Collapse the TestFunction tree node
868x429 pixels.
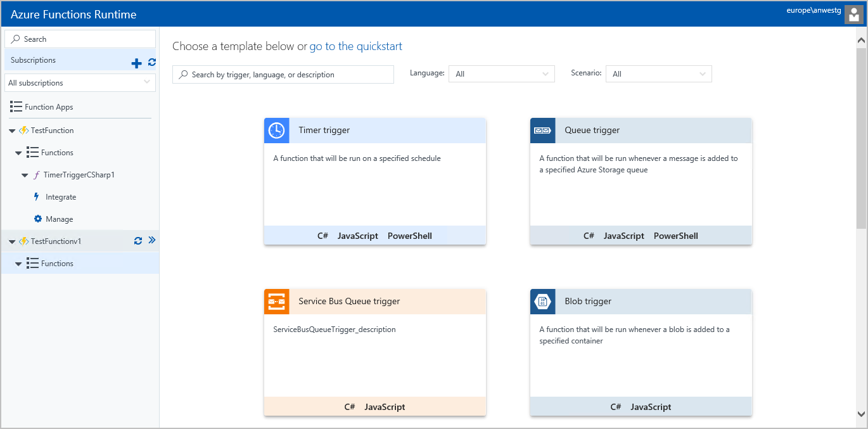point(13,131)
